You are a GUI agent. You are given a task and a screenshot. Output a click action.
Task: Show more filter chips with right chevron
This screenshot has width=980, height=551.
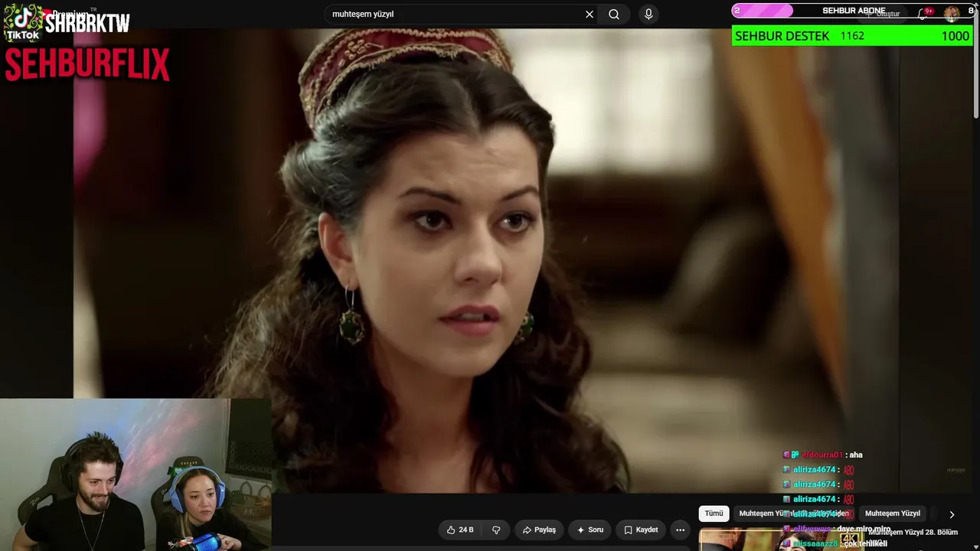(x=952, y=514)
